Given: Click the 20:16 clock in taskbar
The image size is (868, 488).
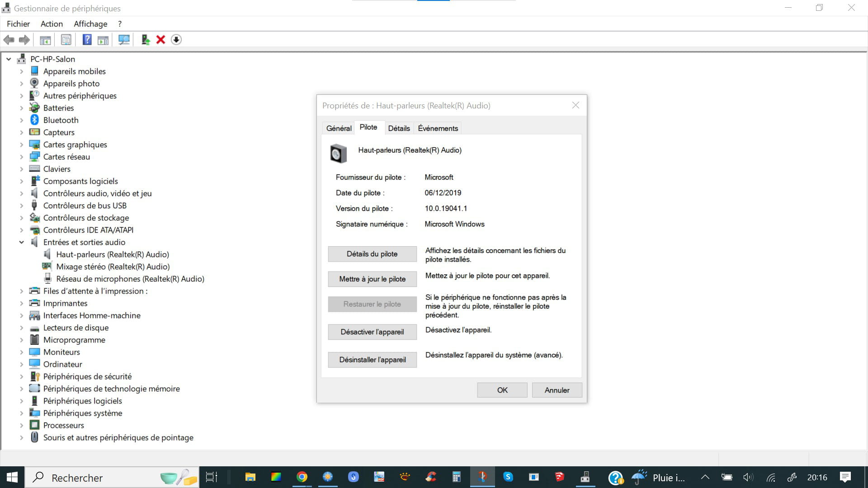Looking at the screenshot, I should click(817, 477).
